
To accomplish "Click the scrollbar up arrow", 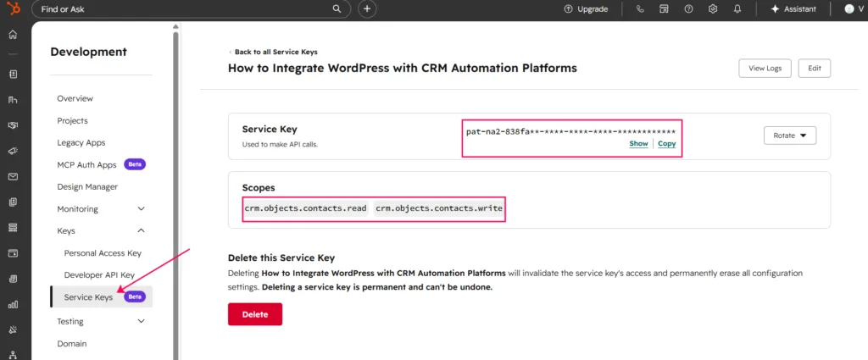I will [x=176, y=26].
